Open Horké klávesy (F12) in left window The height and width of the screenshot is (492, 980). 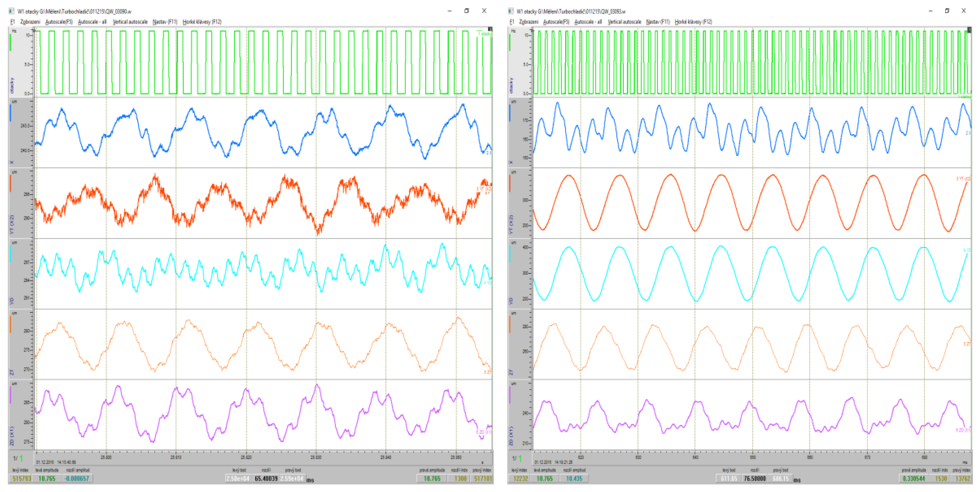pos(202,22)
